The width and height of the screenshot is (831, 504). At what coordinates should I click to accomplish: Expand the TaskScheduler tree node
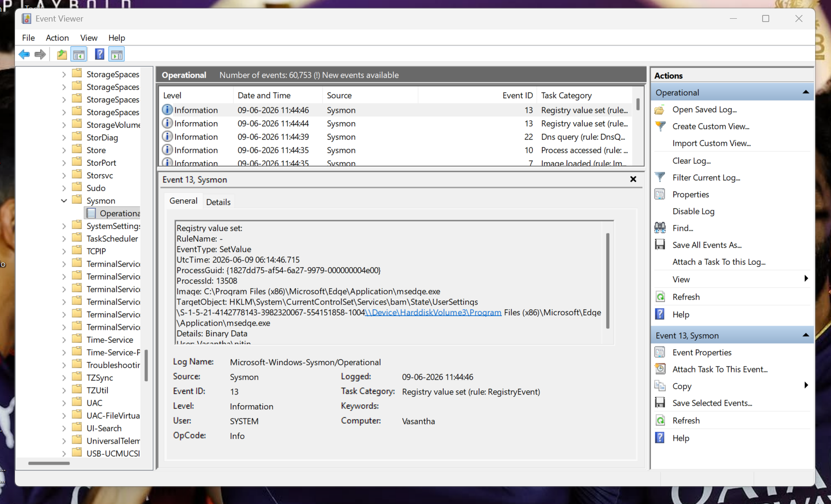[x=64, y=239]
